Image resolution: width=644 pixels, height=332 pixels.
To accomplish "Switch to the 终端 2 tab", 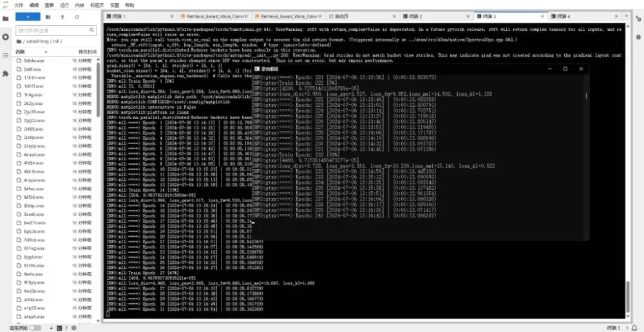I will click(x=437, y=17).
